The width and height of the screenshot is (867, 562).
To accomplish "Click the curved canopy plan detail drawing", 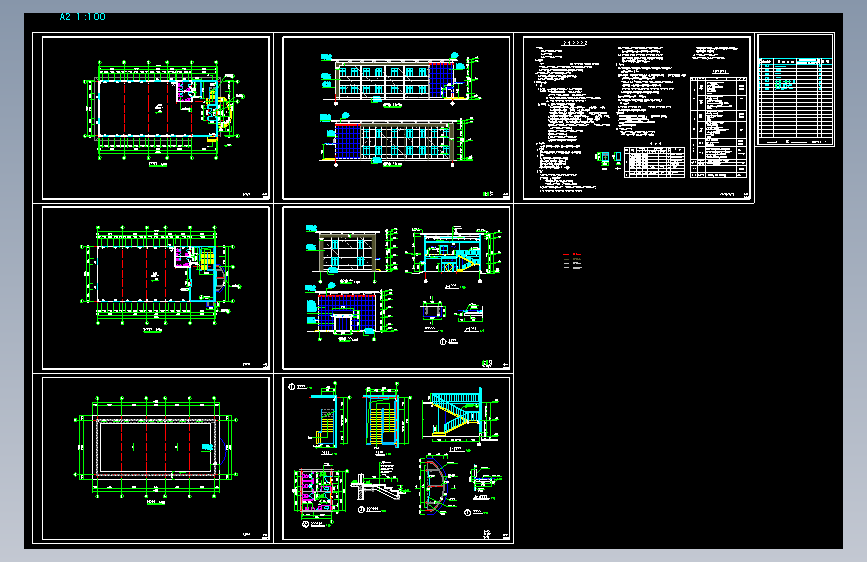I will tap(437, 486).
